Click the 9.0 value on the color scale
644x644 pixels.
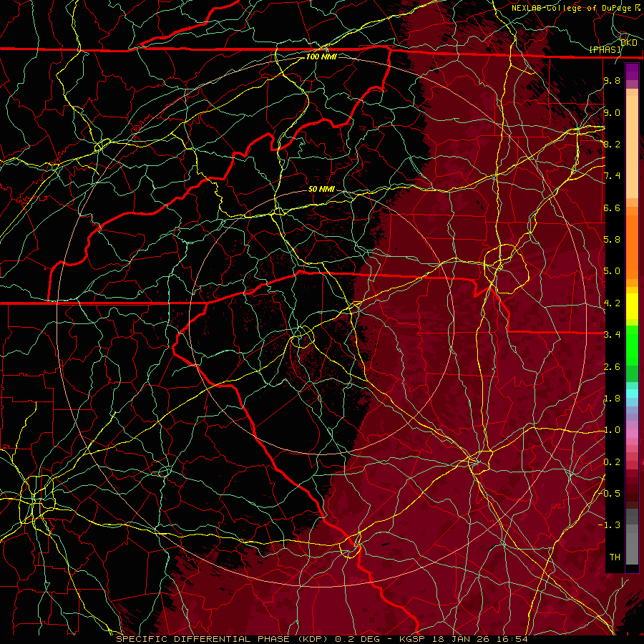point(612,112)
